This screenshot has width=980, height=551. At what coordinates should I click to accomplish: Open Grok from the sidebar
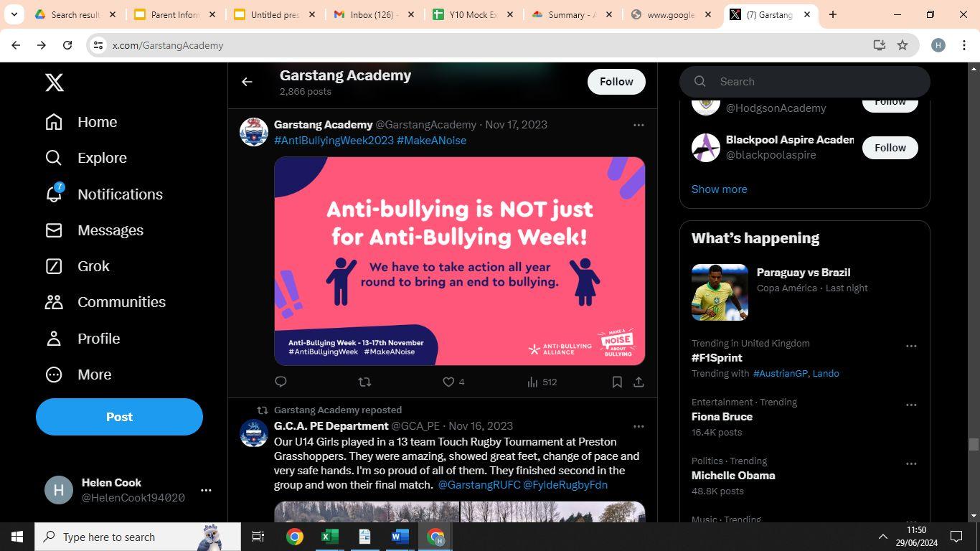[77, 266]
